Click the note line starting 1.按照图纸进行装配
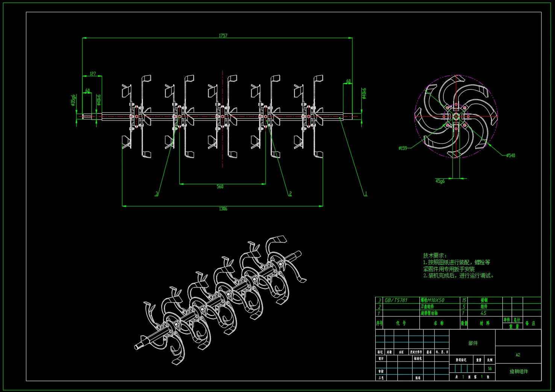 click(456, 262)
